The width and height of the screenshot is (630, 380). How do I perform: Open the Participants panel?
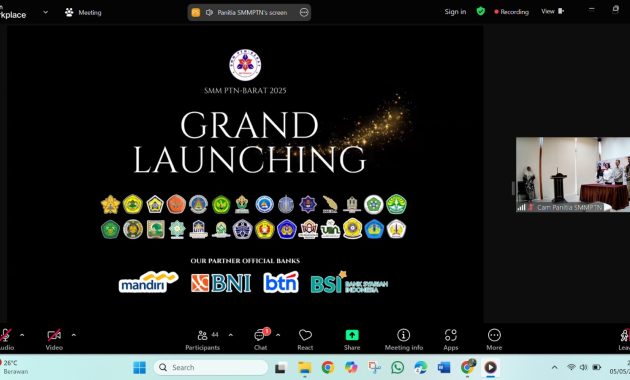click(203, 340)
